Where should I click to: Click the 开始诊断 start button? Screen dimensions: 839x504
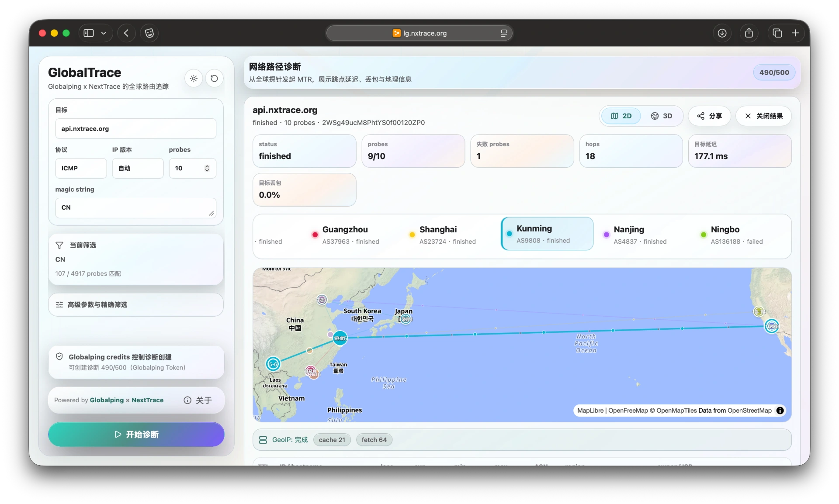click(x=136, y=434)
